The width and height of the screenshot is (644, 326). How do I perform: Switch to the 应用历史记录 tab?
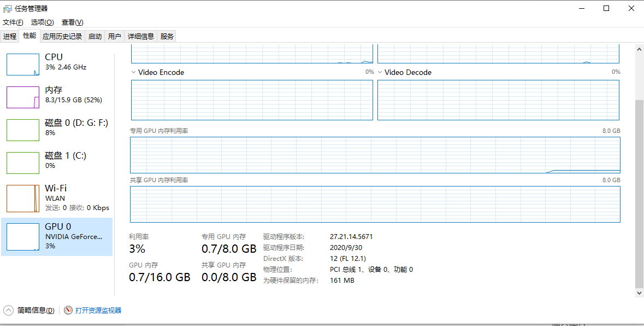click(x=62, y=36)
